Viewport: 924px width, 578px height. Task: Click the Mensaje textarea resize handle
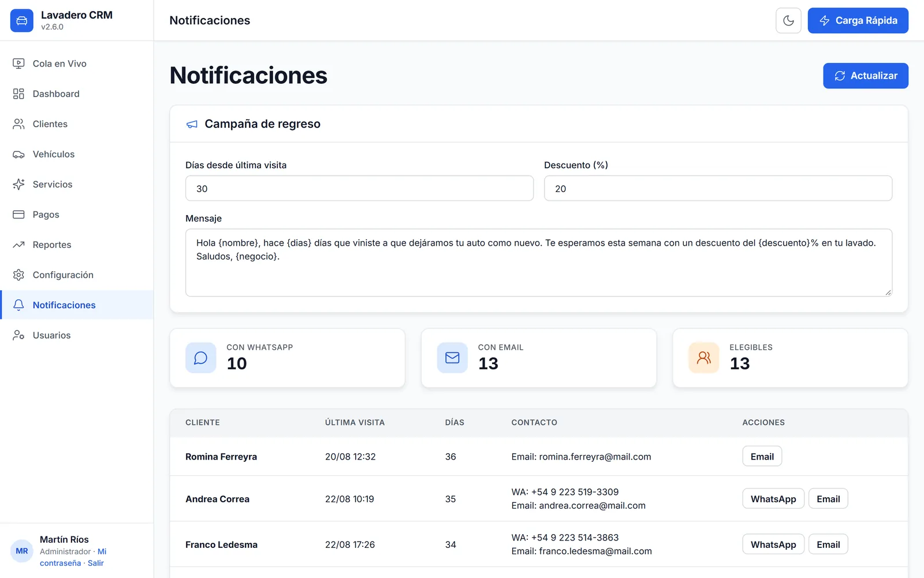888,292
